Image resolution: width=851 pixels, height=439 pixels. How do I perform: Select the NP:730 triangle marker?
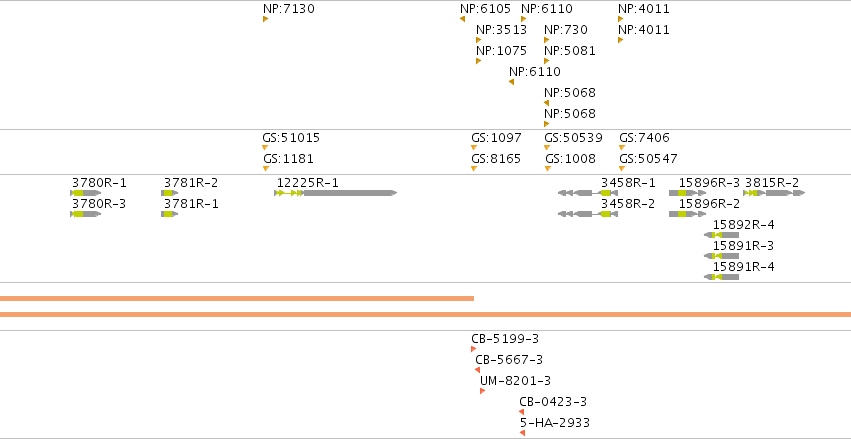pyautogui.click(x=547, y=40)
